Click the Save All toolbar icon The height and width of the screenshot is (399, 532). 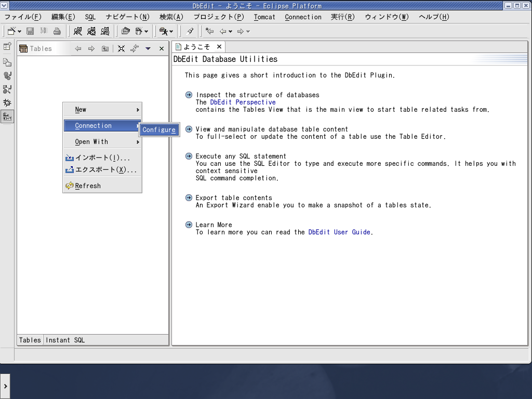pos(44,31)
